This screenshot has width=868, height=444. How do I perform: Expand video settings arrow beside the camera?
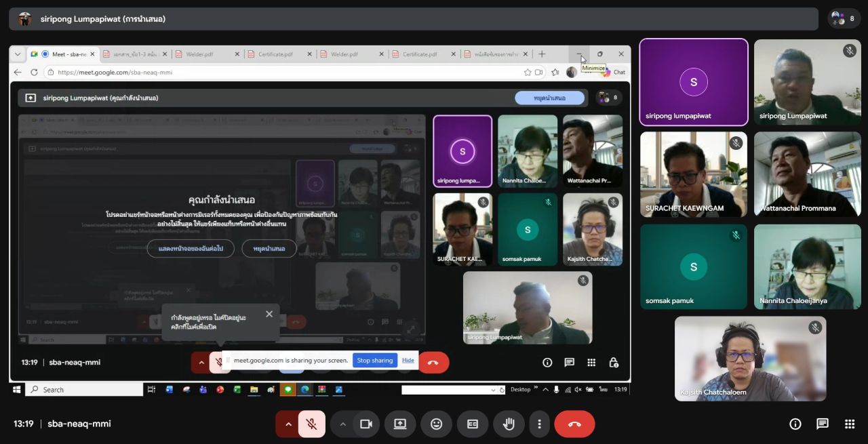pyautogui.click(x=343, y=424)
